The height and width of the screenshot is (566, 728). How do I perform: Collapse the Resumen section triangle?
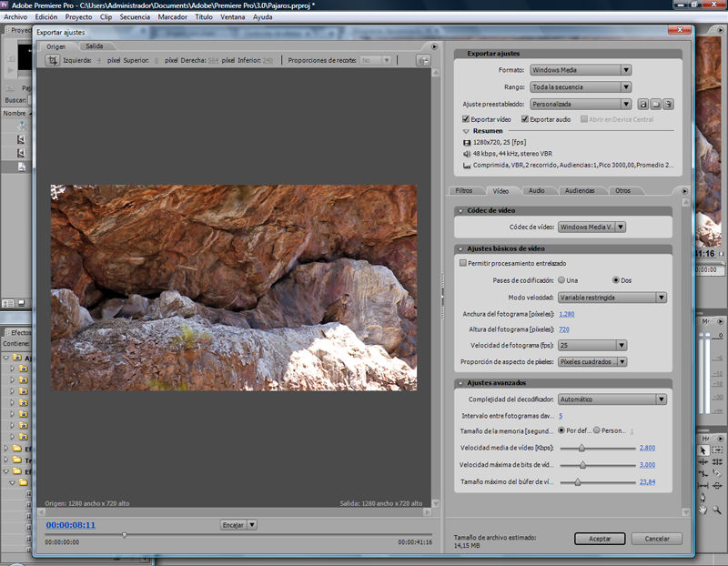[x=466, y=131]
